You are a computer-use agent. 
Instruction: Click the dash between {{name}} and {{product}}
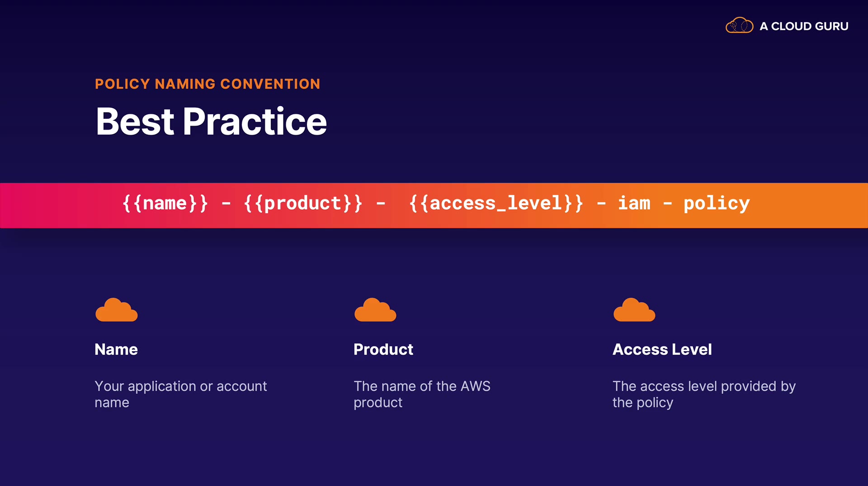(226, 204)
